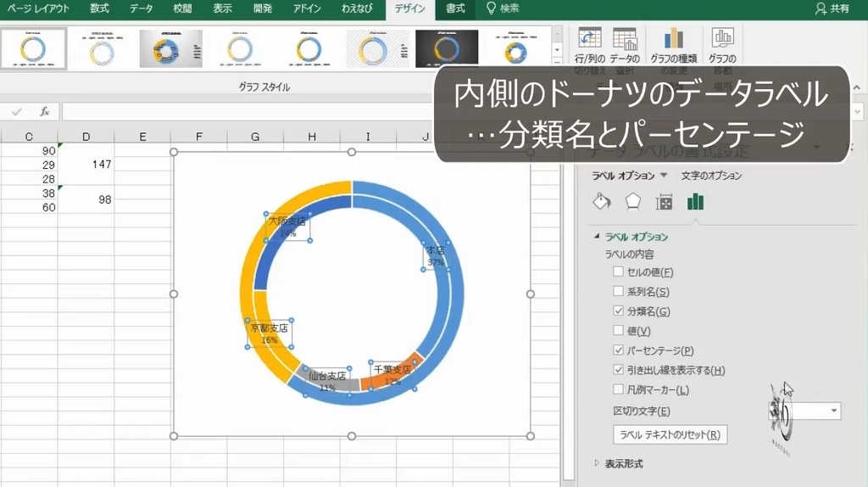This screenshot has width=868, height=487.
Task: Click the 共有 share button
Action: pos(832,8)
